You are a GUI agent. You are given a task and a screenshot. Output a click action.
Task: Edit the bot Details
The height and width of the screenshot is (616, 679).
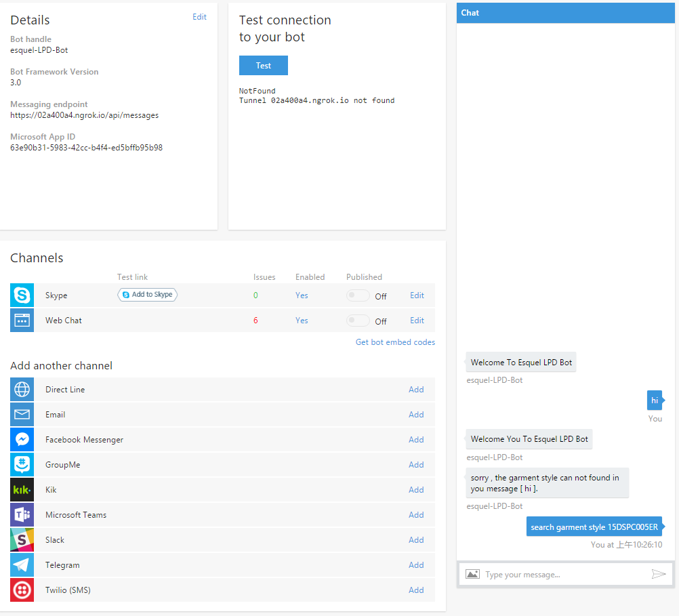tap(200, 17)
